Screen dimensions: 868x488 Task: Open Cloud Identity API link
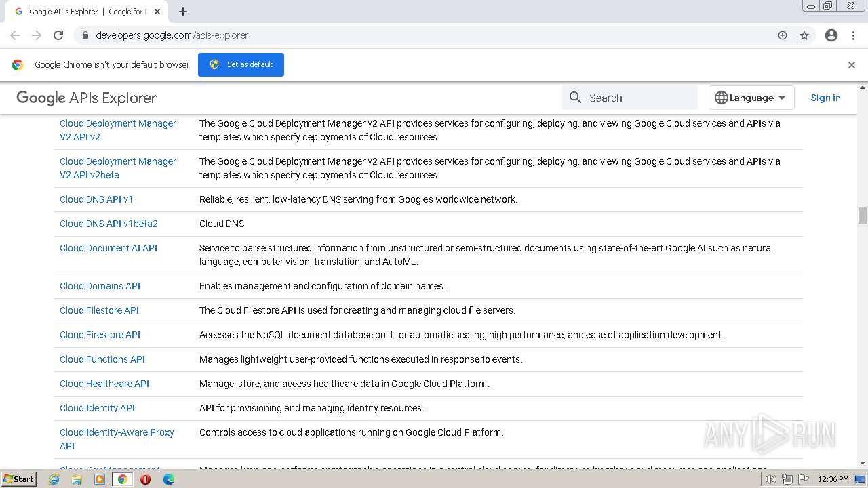click(x=97, y=408)
